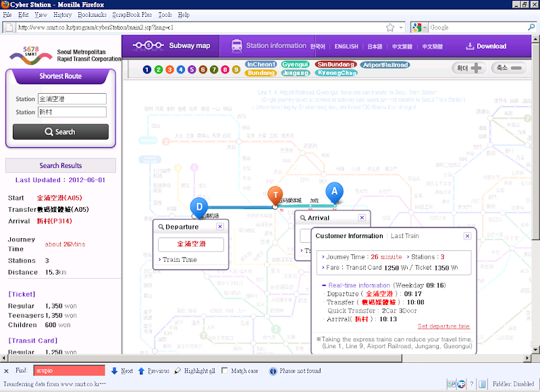
Task: Switch language to 日本語
Action: (375, 47)
